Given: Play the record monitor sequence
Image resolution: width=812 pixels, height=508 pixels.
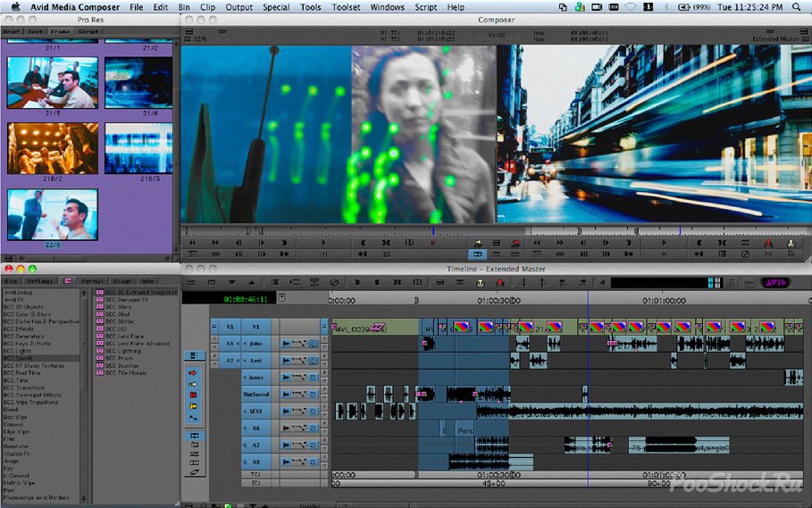Looking at the screenshot, I should pos(664,243).
